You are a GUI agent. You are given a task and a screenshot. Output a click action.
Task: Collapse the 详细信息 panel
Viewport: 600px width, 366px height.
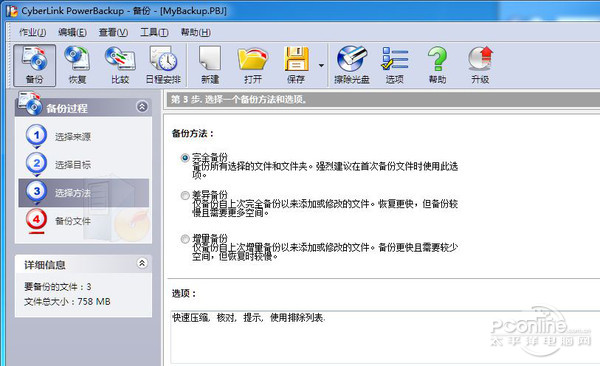142,263
